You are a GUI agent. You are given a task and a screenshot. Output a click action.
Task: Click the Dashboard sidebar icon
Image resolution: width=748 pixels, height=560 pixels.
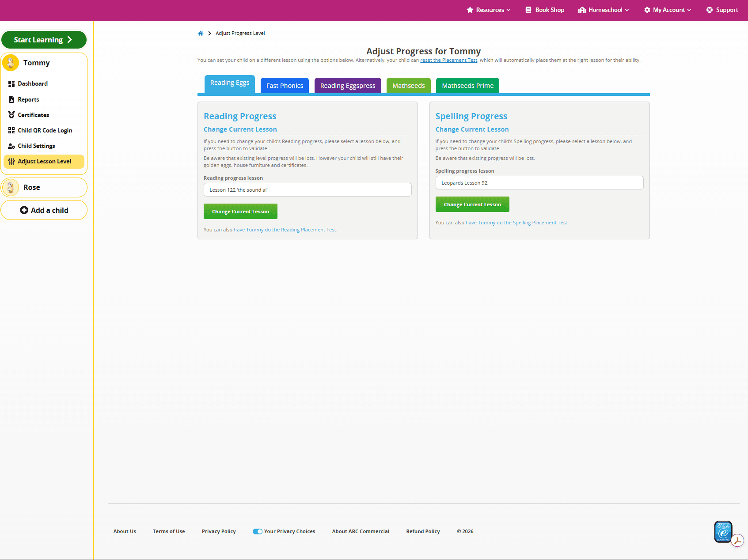(x=11, y=84)
